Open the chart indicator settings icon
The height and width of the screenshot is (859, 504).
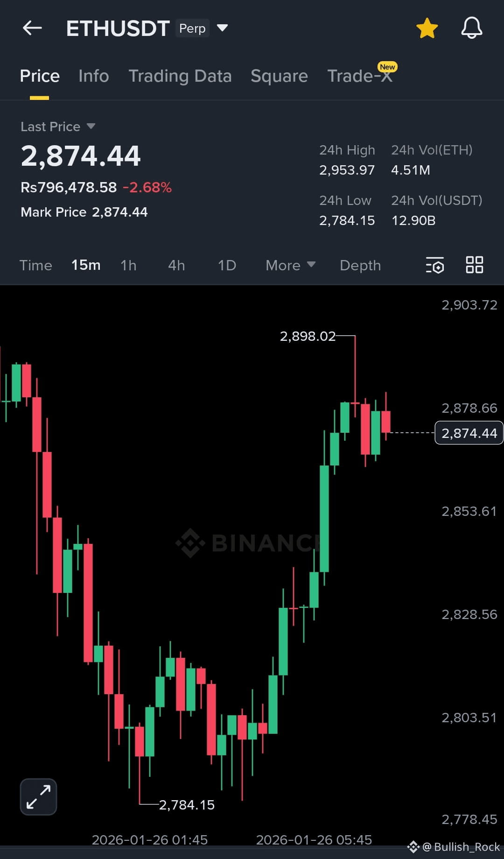(434, 265)
